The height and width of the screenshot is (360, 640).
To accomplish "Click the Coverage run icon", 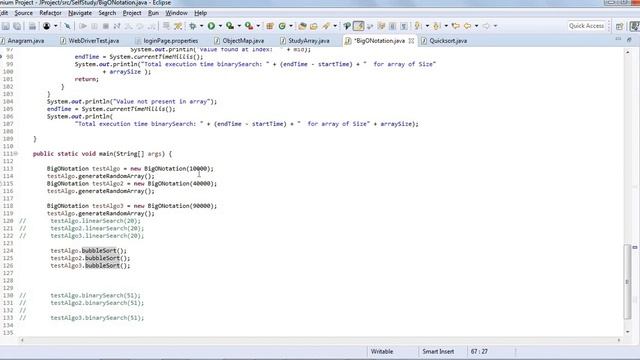I will pyautogui.click(x=230, y=26).
